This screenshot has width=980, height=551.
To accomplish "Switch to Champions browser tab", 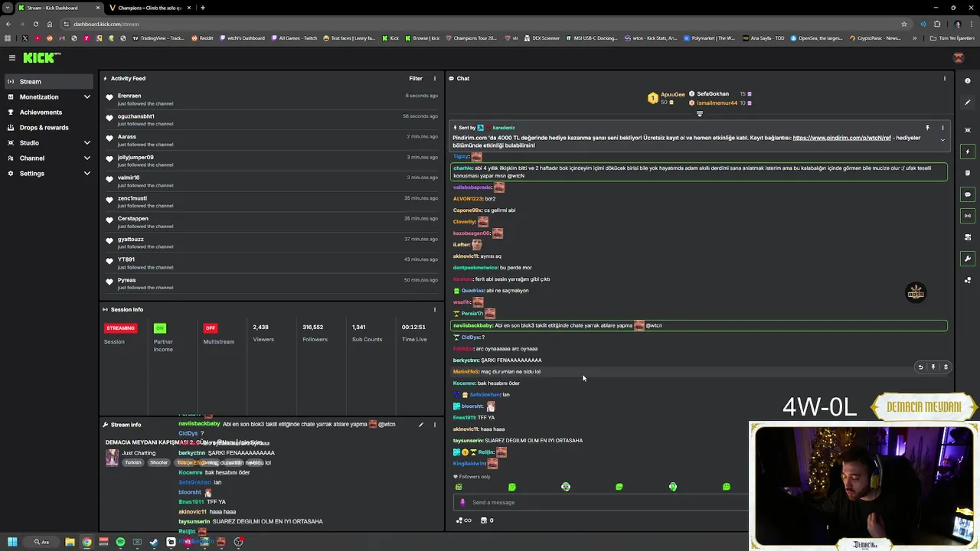I will 150,8.
